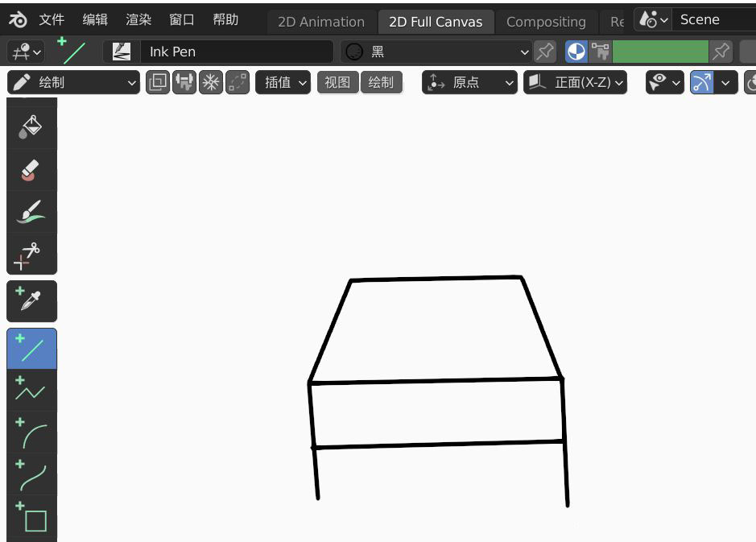756x542 pixels.
Task: Select the Arc tool
Action: pos(31,433)
